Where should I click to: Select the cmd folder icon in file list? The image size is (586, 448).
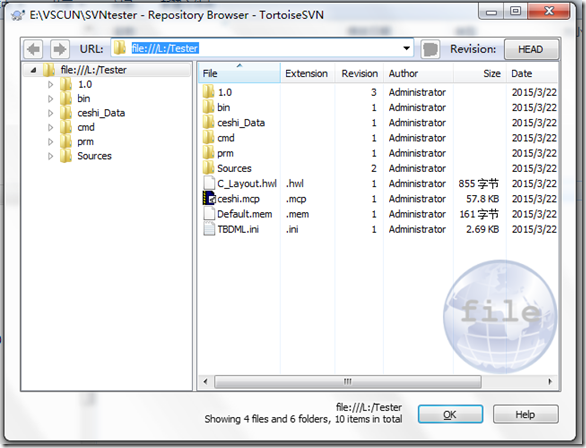pyautogui.click(x=208, y=138)
